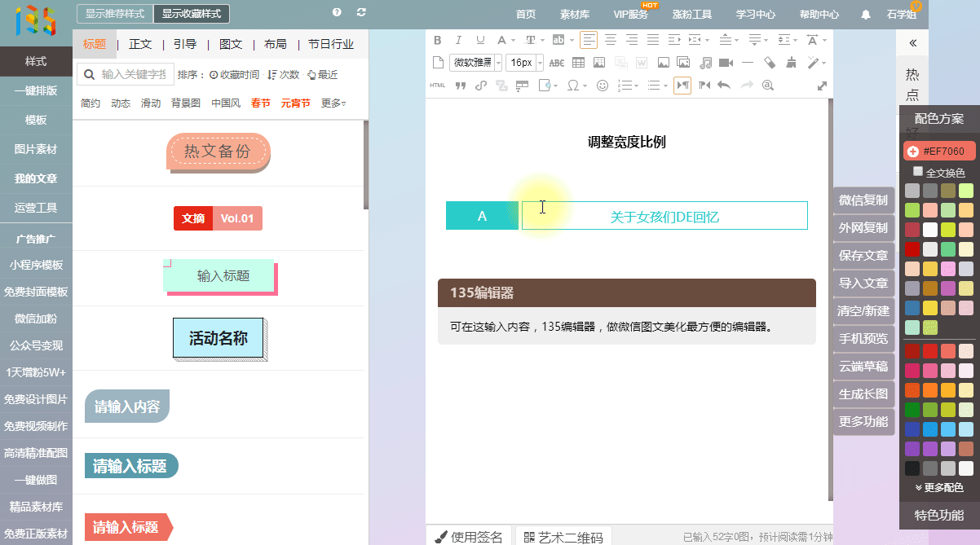Open the 微软雅黑 font family dropdown
Image resolution: width=980 pixels, height=545 pixels.
(x=475, y=63)
